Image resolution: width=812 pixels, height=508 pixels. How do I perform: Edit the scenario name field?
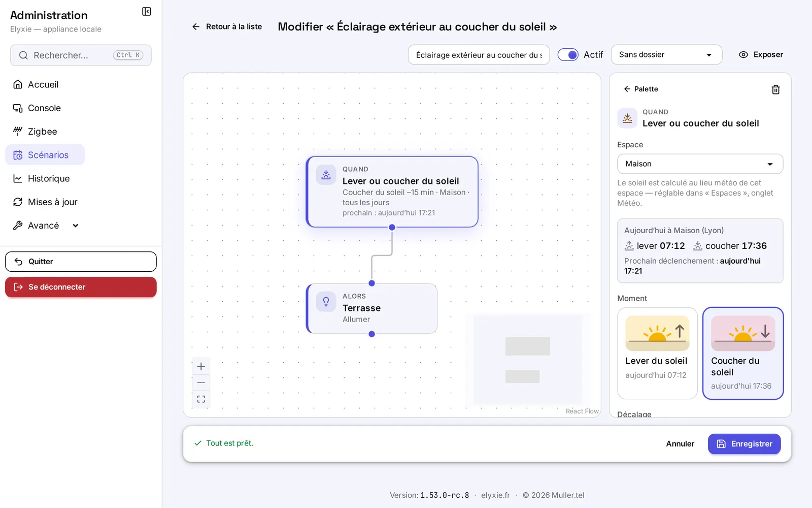coord(479,55)
